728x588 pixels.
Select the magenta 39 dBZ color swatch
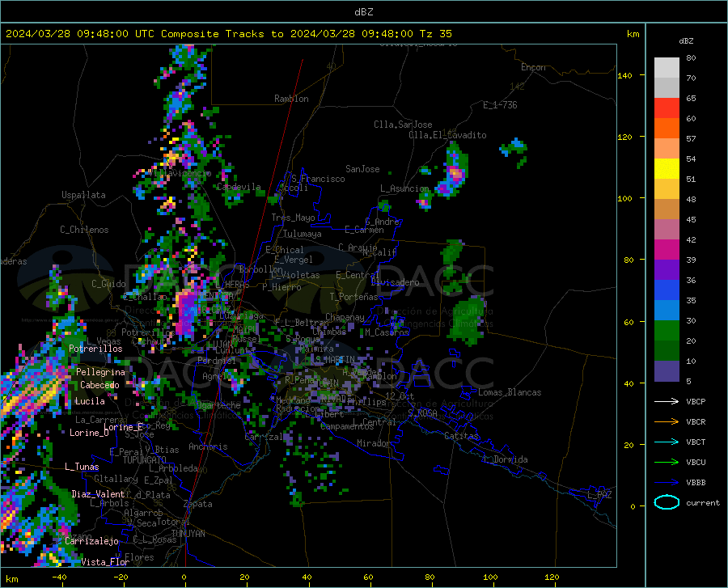[x=667, y=250]
